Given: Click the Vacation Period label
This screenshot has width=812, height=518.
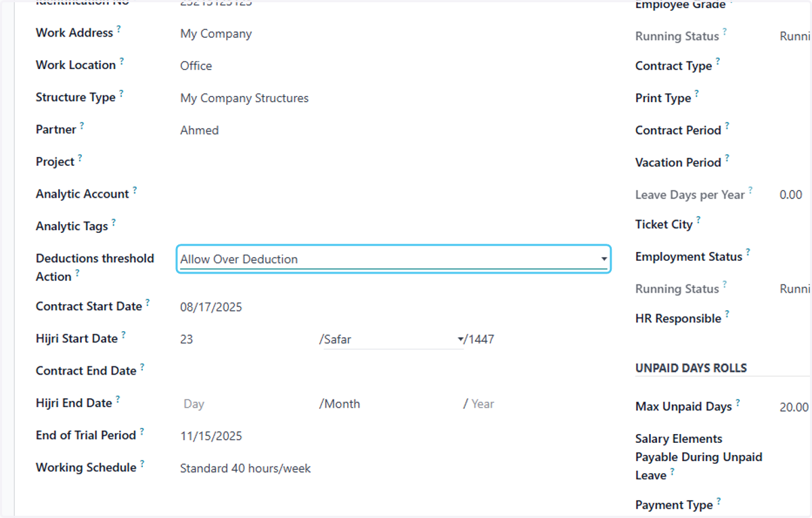Looking at the screenshot, I should coord(678,163).
